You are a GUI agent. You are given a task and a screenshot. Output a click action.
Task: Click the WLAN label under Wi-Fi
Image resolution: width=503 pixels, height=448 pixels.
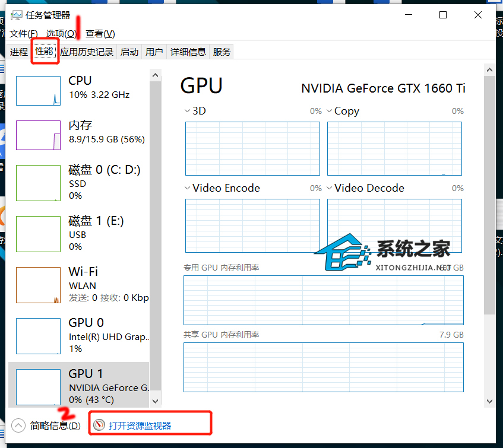(82, 286)
